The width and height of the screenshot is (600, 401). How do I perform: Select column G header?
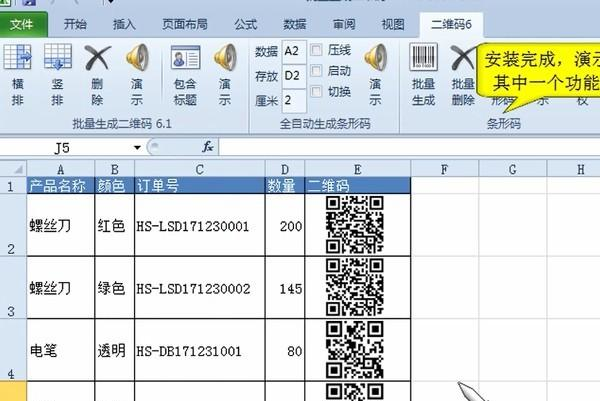(512, 169)
